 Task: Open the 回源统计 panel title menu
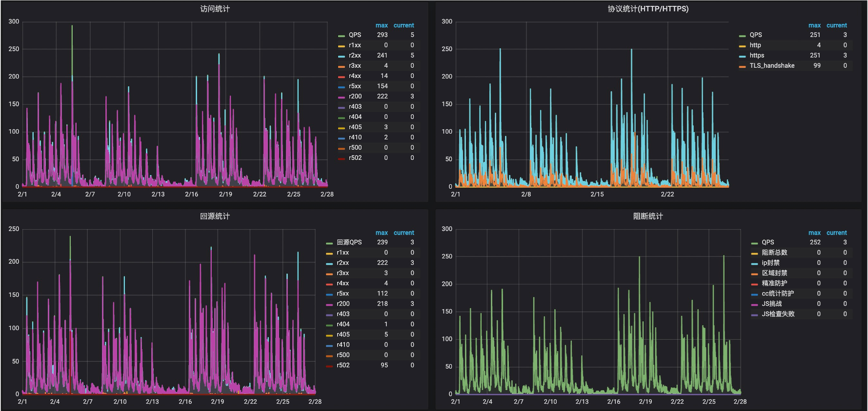pos(215,216)
